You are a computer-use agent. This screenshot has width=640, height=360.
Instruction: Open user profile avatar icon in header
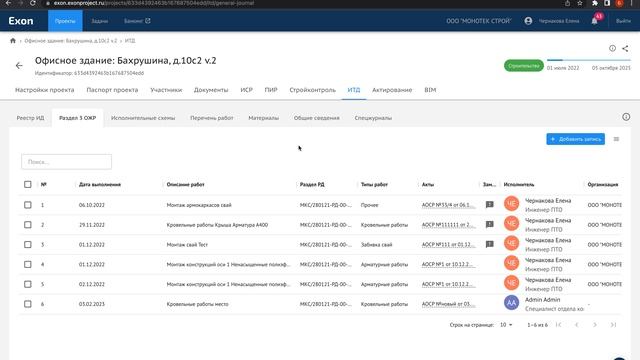528,21
